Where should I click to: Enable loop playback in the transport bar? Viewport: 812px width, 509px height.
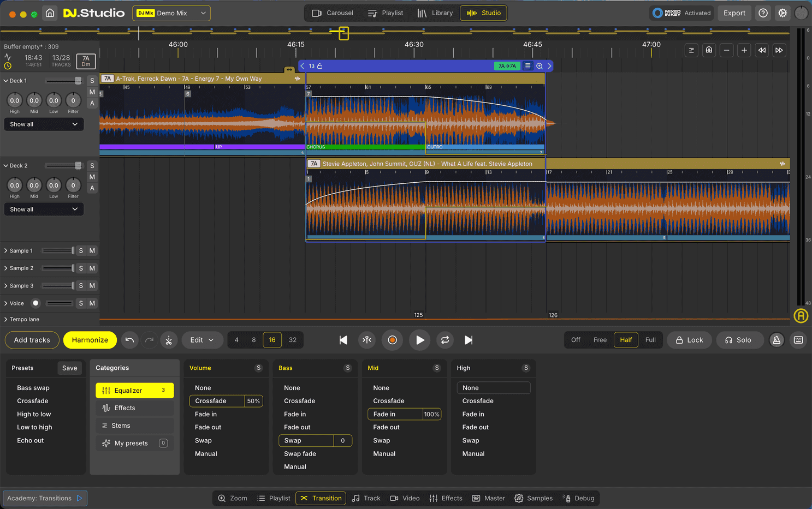[x=445, y=340]
